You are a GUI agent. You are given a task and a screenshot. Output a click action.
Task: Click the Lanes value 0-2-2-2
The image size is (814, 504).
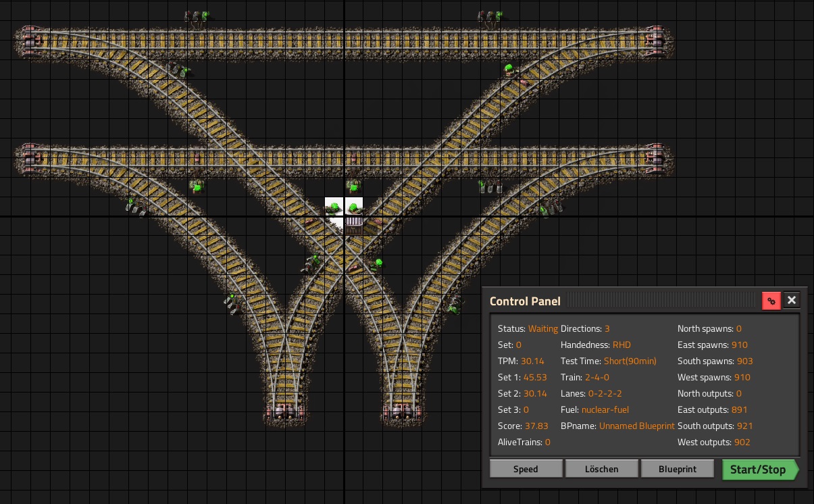click(x=607, y=394)
